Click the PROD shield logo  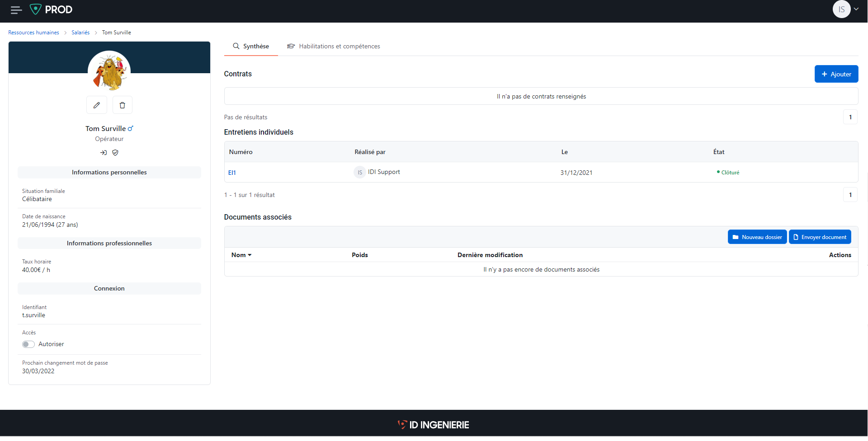pos(36,9)
